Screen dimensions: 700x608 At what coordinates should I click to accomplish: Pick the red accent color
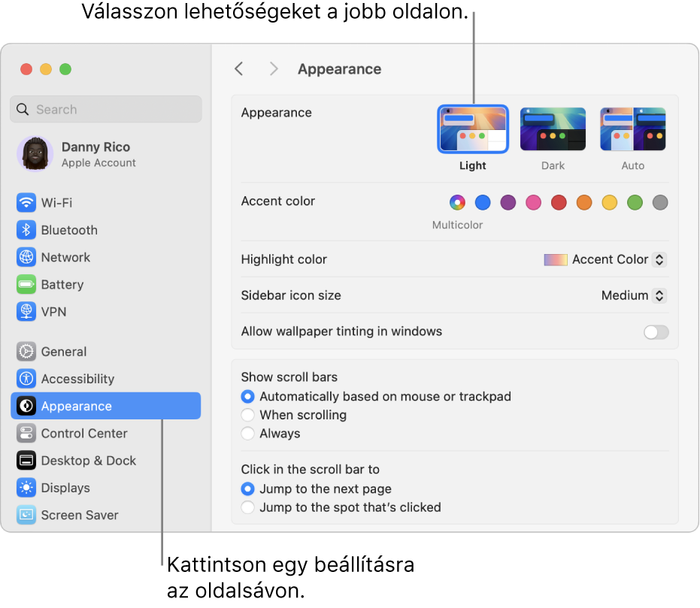pyautogui.click(x=559, y=202)
